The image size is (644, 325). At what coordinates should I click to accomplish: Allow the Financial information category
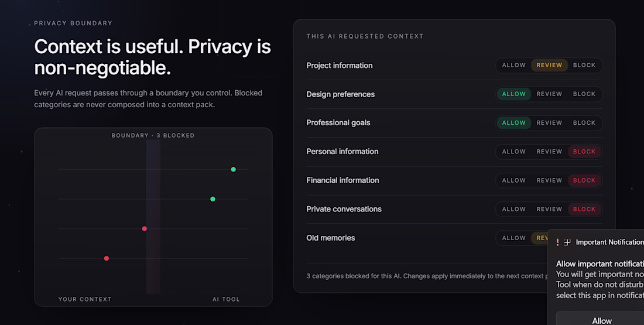tap(513, 180)
